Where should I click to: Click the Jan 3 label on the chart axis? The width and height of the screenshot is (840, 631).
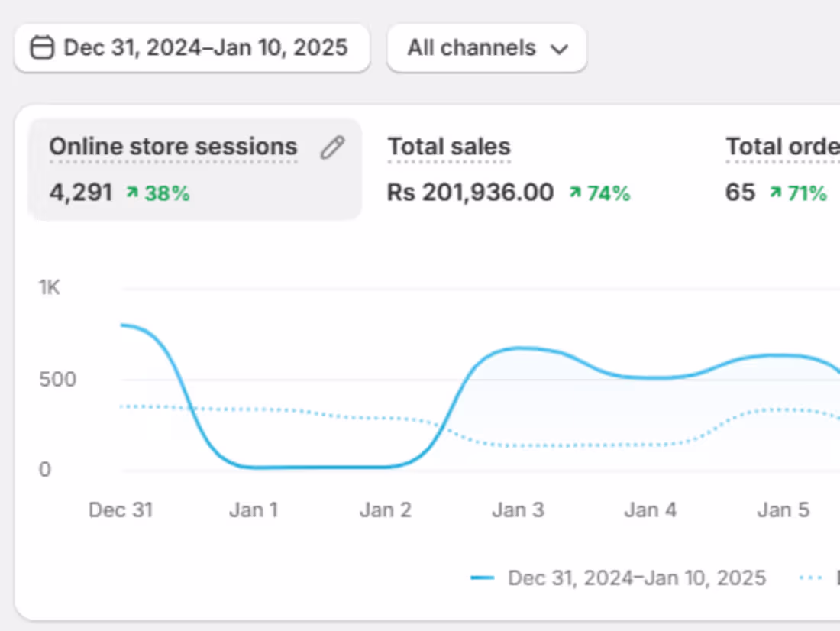point(519,510)
